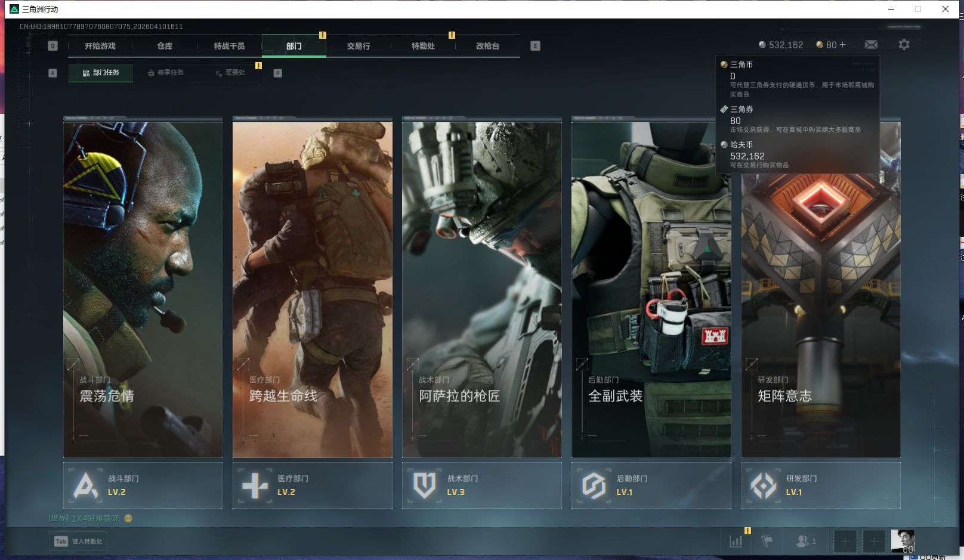Open the 特战干员 tab

229,46
